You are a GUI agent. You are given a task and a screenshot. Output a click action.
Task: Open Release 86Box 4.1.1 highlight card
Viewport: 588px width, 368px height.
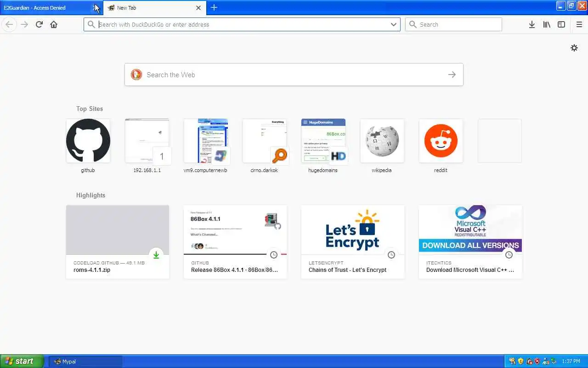235,242
